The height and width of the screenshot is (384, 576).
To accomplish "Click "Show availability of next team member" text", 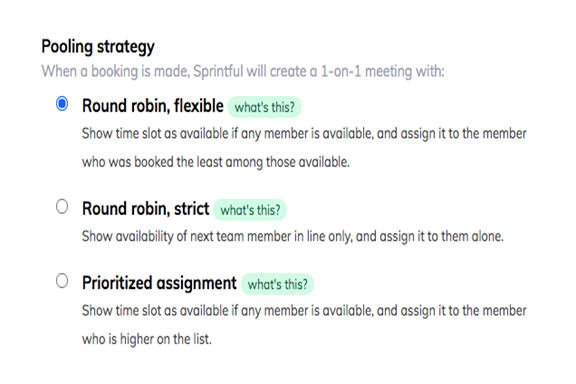I will (187, 236).
